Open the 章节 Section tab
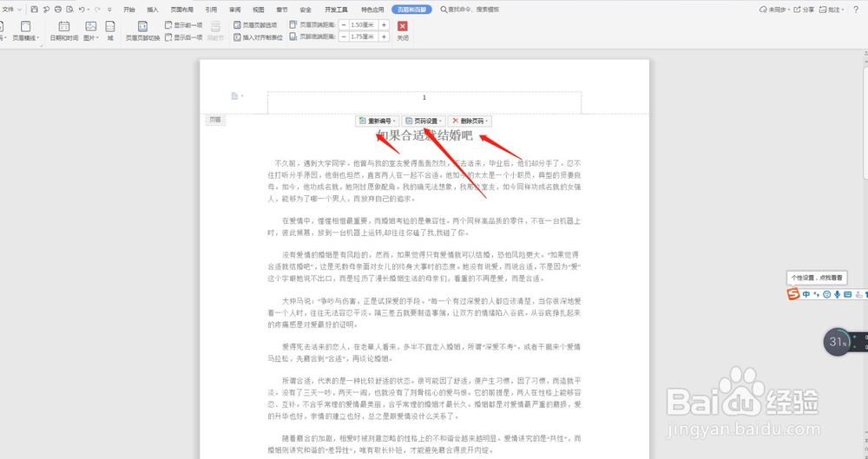This screenshot has width=868, height=459. [282, 10]
